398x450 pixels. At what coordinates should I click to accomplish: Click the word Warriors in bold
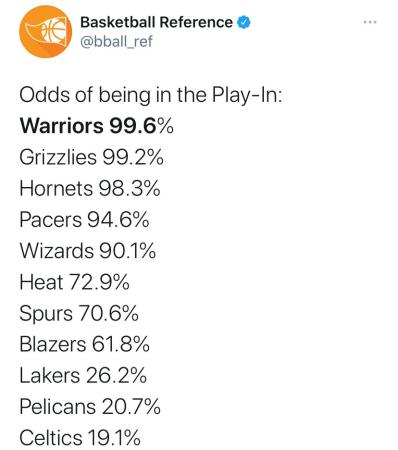pos(62,126)
